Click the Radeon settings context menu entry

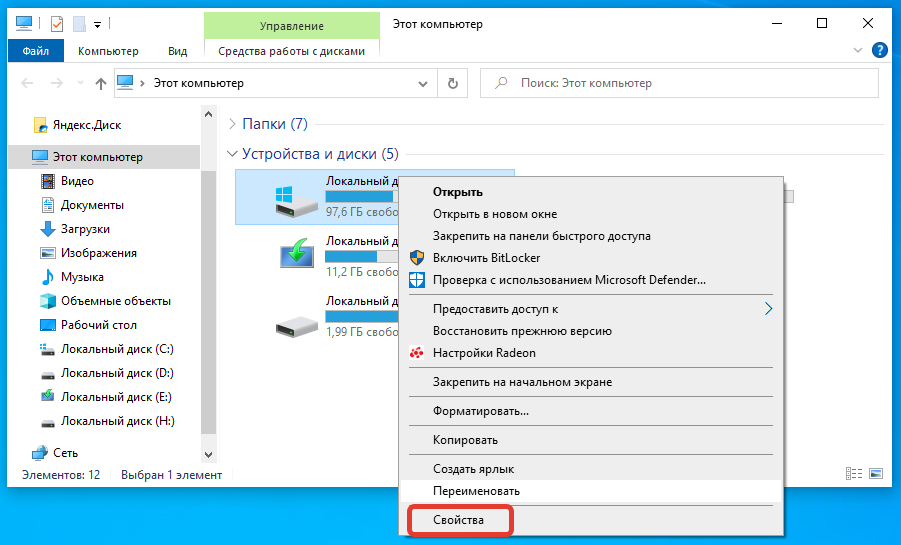point(484,352)
